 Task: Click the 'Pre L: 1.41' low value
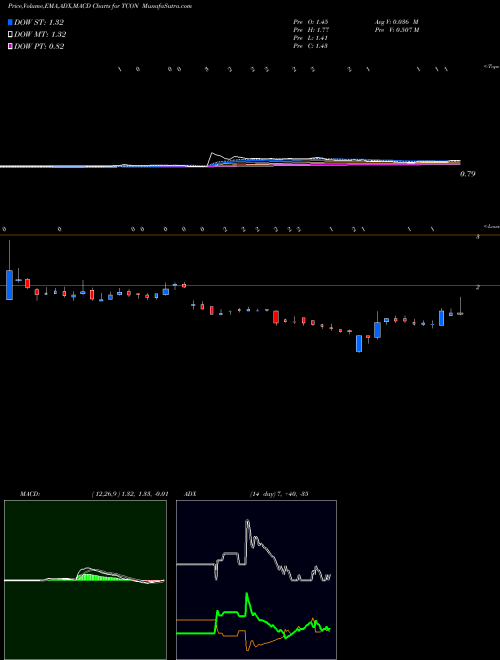pos(311,38)
